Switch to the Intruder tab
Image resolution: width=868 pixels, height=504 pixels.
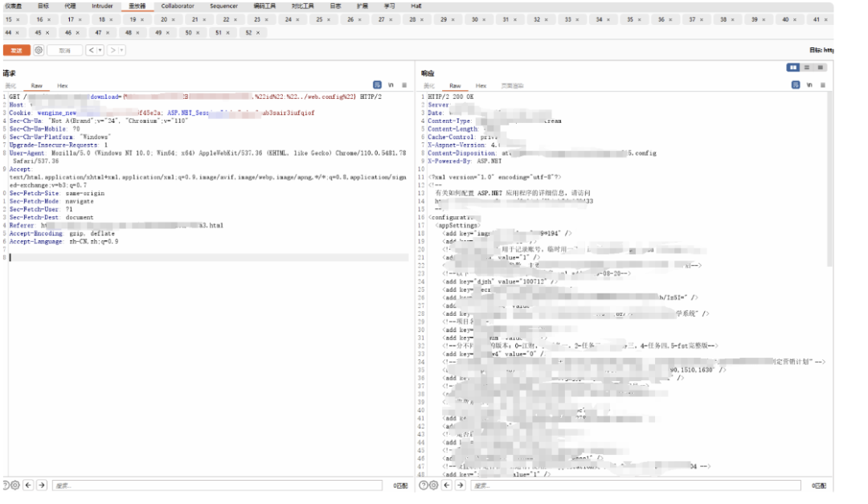click(x=102, y=6)
